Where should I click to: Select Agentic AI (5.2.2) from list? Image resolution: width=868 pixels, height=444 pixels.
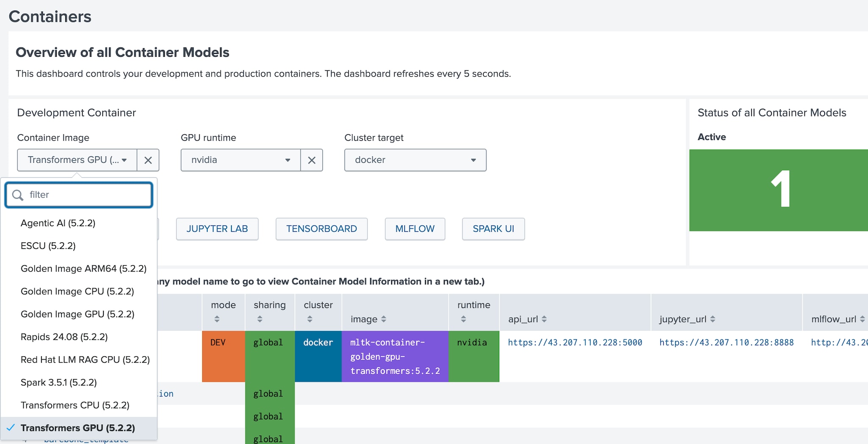(x=58, y=223)
